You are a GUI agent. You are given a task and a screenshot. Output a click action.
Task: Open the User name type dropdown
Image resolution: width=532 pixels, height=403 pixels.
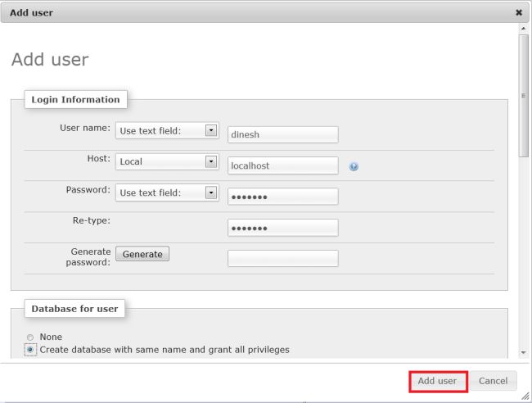pyautogui.click(x=167, y=130)
